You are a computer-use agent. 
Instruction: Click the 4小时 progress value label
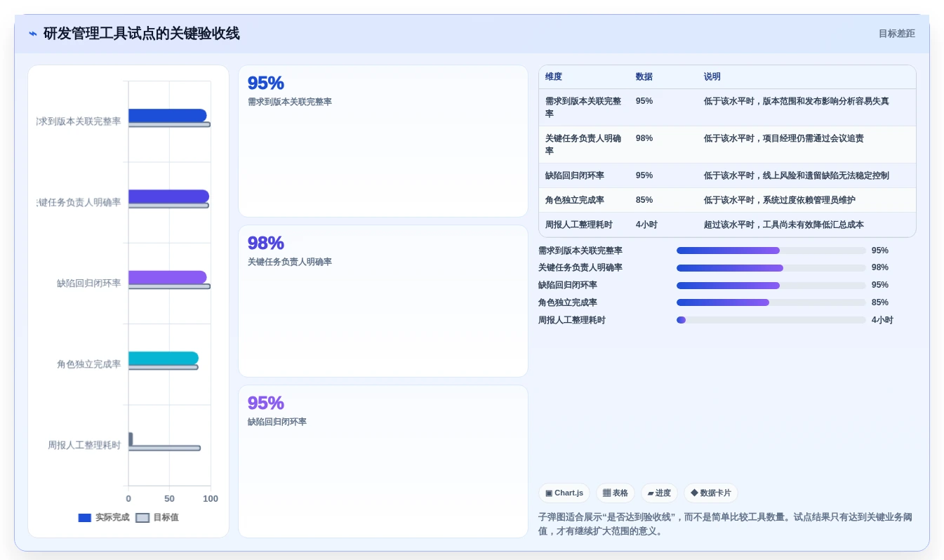(882, 320)
